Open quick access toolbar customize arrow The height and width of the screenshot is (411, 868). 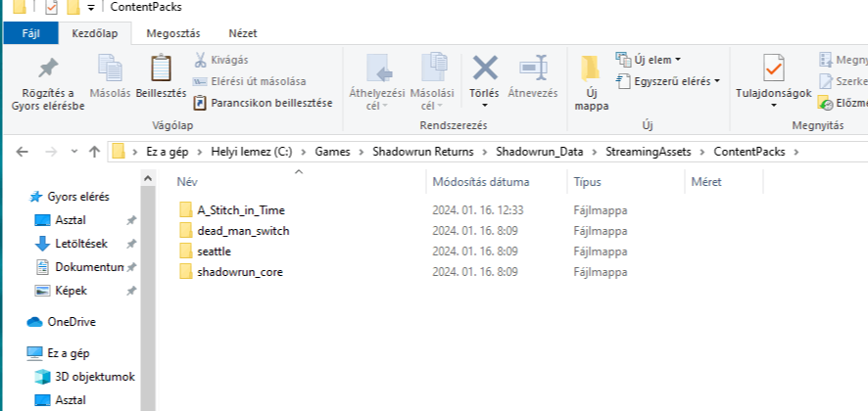pyautogui.click(x=91, y=7)
